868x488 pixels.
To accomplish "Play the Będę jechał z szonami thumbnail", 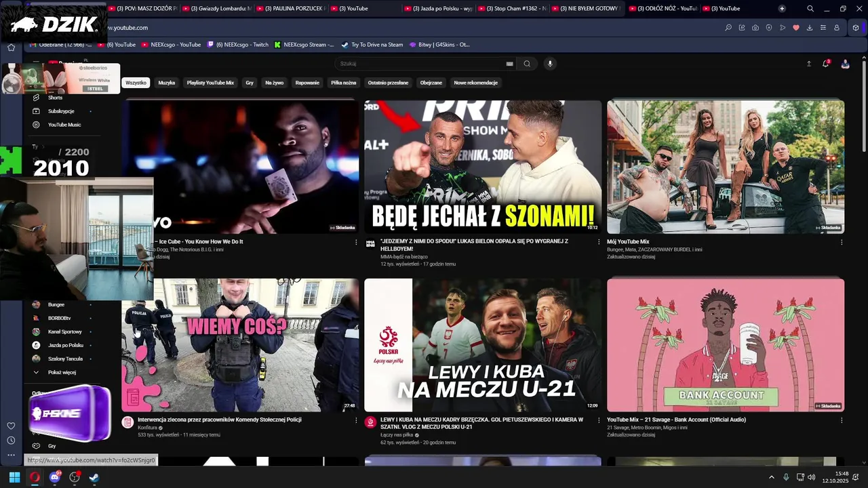I will pyautogui.click(x=483, y=167).
